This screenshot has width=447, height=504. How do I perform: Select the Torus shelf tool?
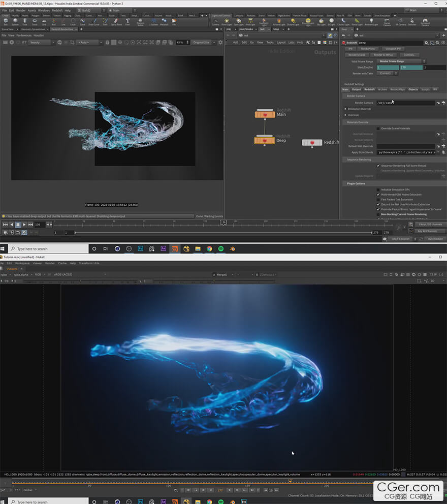(35, 21)
